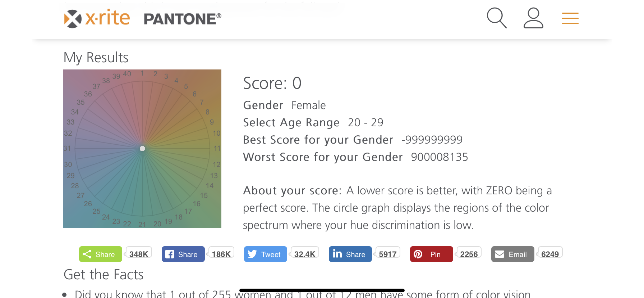Viewport: 644px width, 298px height.
Task: Click the hue circle graph center dot
Action: click(142, 149)
